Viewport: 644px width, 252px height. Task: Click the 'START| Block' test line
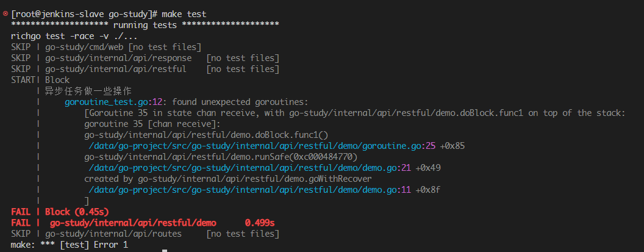pyautogui.click(x=40, y=80)
